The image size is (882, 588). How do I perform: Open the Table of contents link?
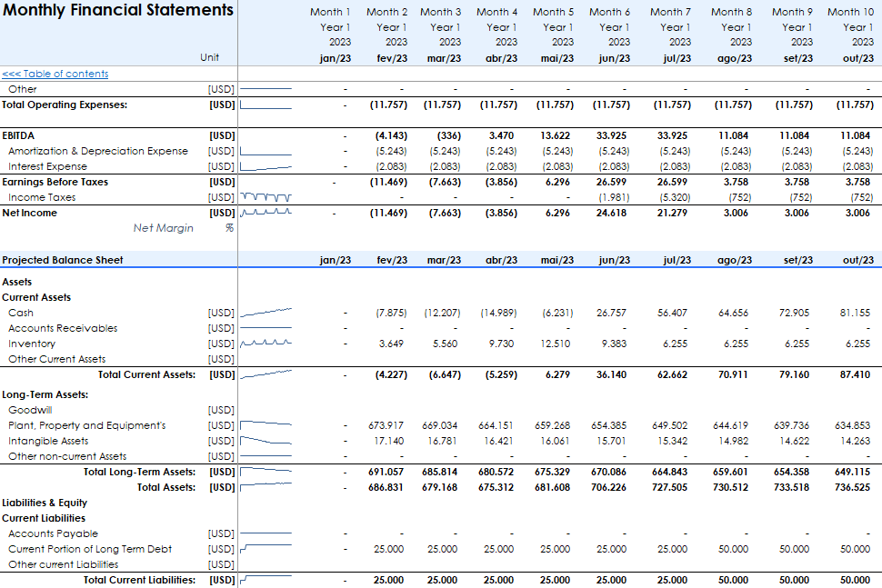click(55, 74)
